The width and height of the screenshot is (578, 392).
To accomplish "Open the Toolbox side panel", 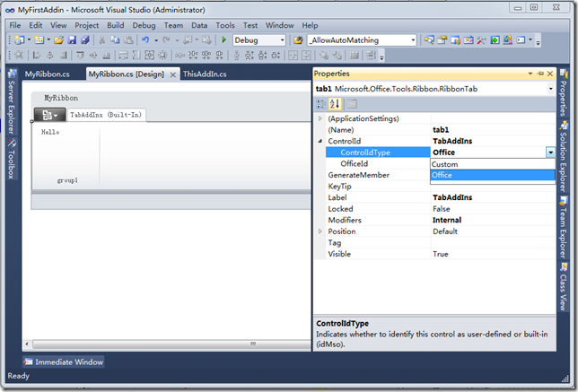I will 12,159.
